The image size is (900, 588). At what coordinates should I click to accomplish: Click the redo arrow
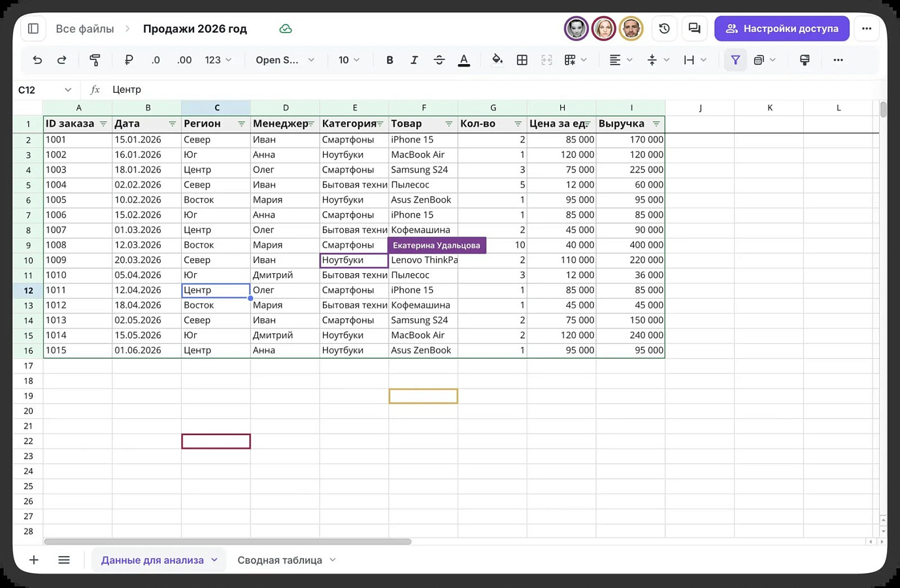click(61, 60)
